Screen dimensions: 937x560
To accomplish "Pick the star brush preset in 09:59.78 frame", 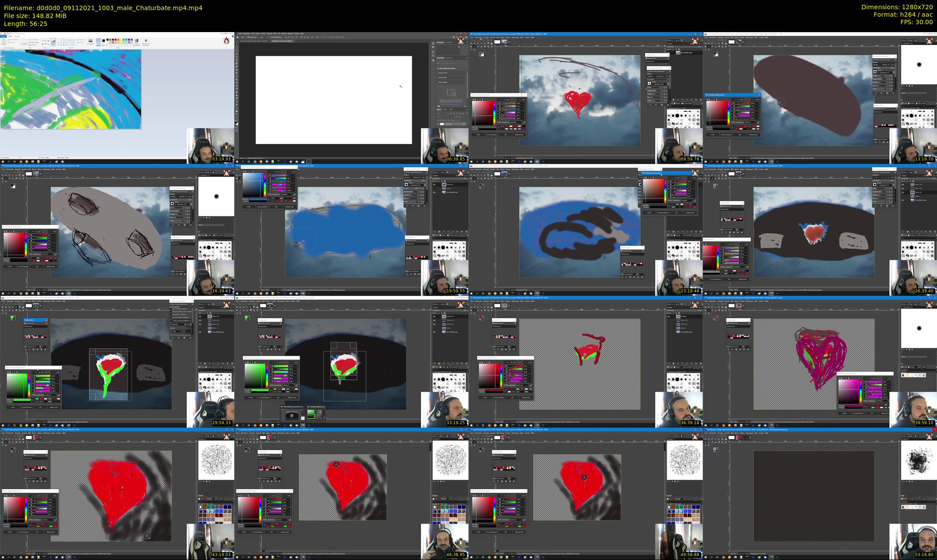I will pyautogui.click(x=681, y=115).
